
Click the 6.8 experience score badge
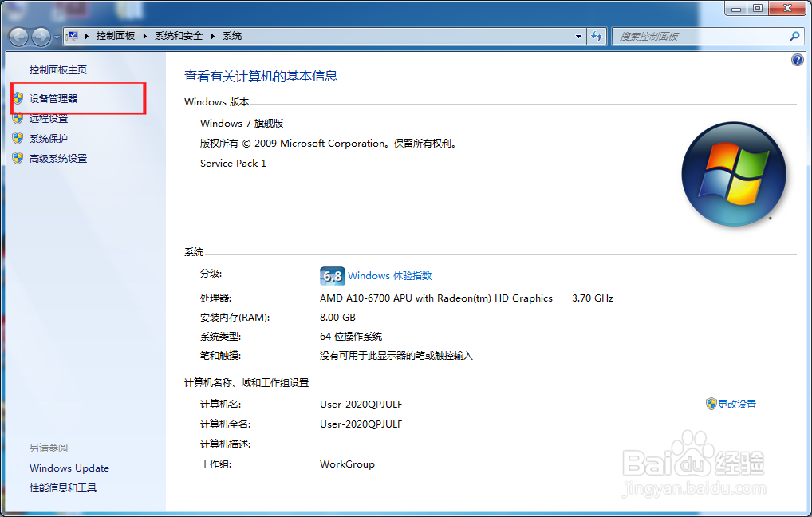pyautogui.click(x=332, y=275)
